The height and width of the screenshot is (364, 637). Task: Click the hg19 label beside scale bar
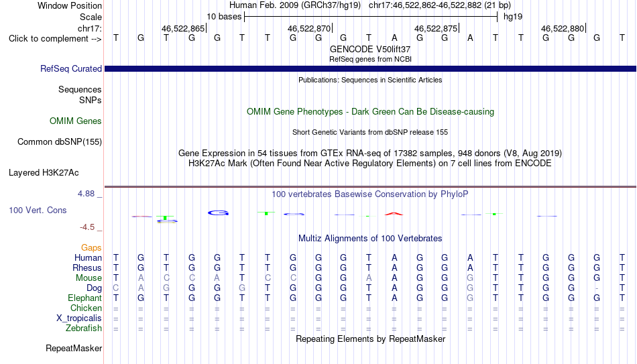(x=513, y=17)
